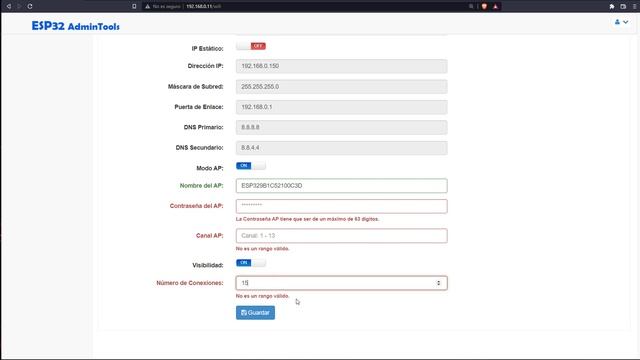The width and height of the screenshot is (640, 360).
Task: Click the Número de Conexiones input
Action: [x=342, y=283]
